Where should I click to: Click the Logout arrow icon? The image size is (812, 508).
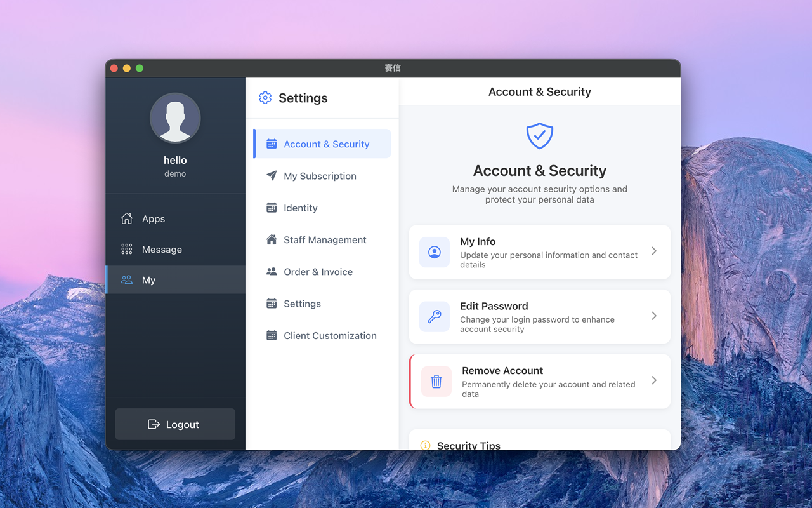[154, 424]
